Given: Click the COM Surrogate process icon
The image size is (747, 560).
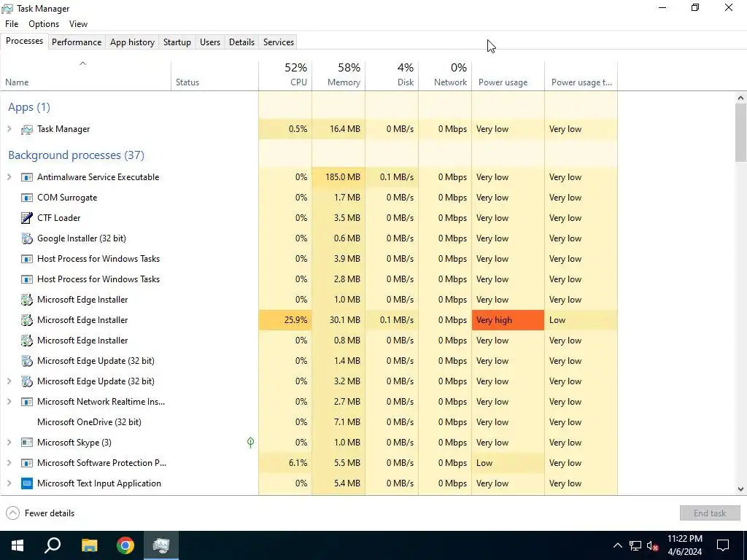Looking at the screenshot, I should pos(27,198).
